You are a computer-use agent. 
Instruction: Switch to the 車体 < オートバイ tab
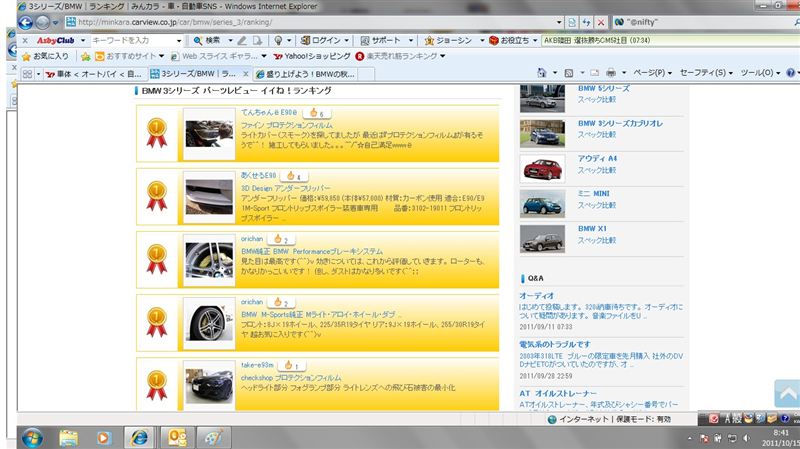[94, 74]
